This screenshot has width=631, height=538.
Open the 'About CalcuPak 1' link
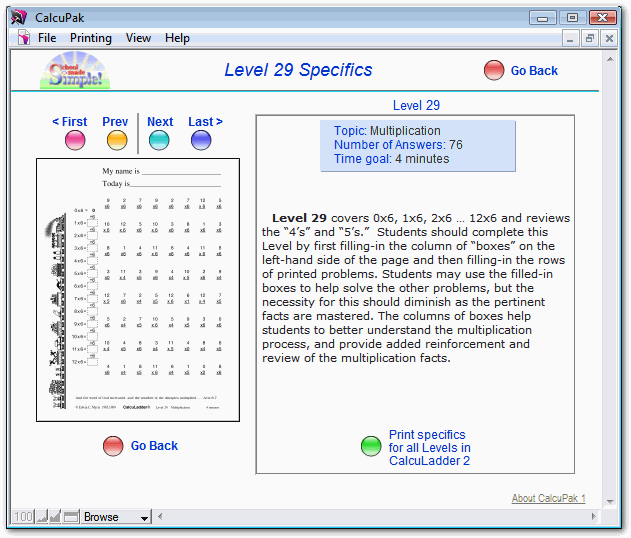548,498
